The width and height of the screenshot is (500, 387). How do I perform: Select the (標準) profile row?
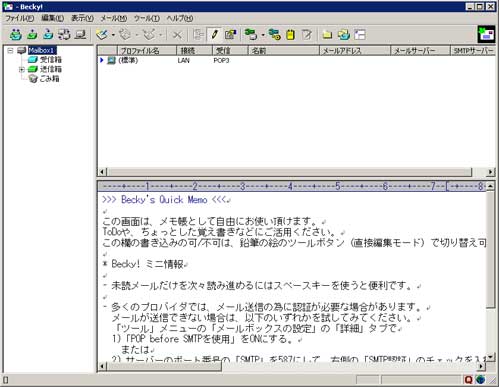click(296, 60)
